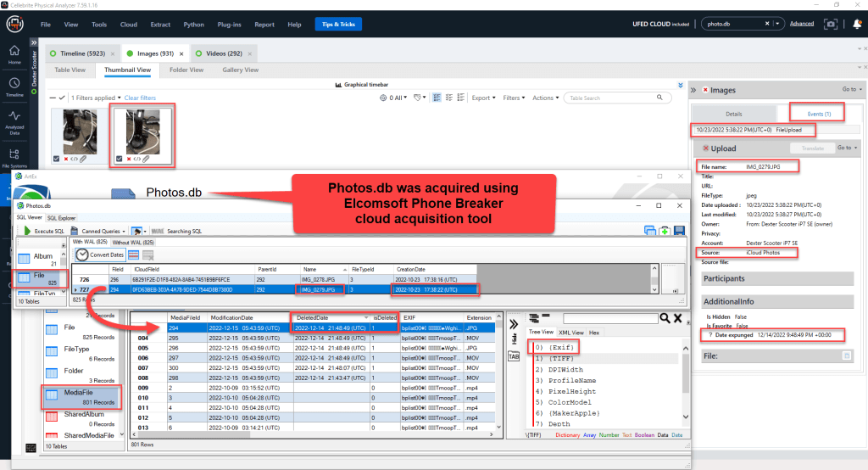Click the notification bell icon
868x470 pixels.
pyautogui.click(x=857, y=25)
